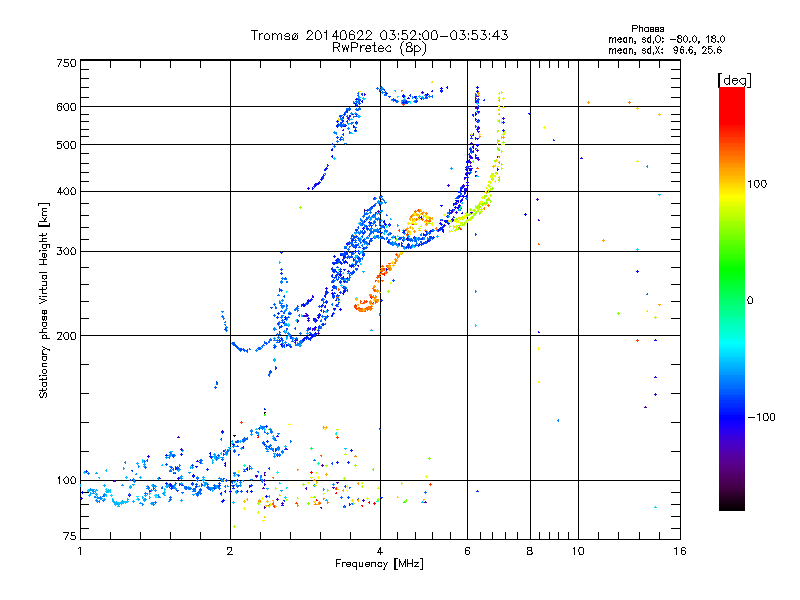Select the "mean, sd,O: -80.0, 18.0" line
800x600 pixels.
tap(667, 39)
